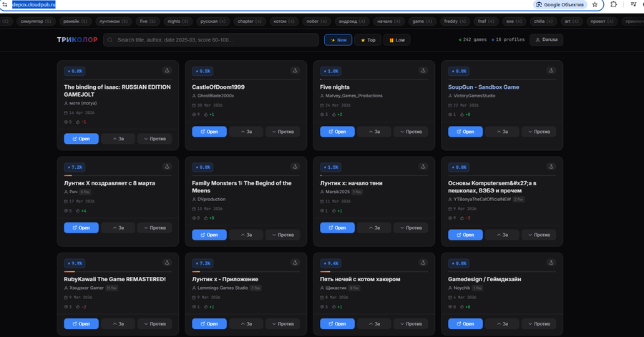This screenshot has width=644, height=337.
Task: Share Лунтик х - Приложение card
Action: (295, 263)
